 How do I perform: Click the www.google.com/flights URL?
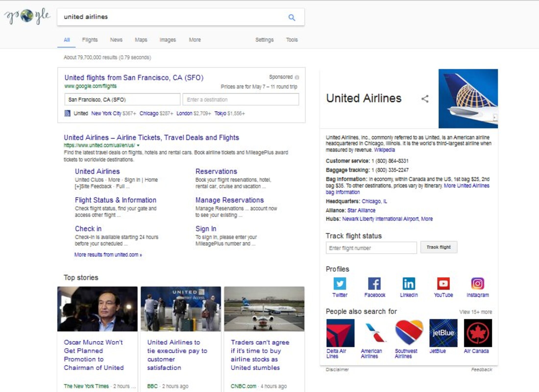(x=90, y=86)
